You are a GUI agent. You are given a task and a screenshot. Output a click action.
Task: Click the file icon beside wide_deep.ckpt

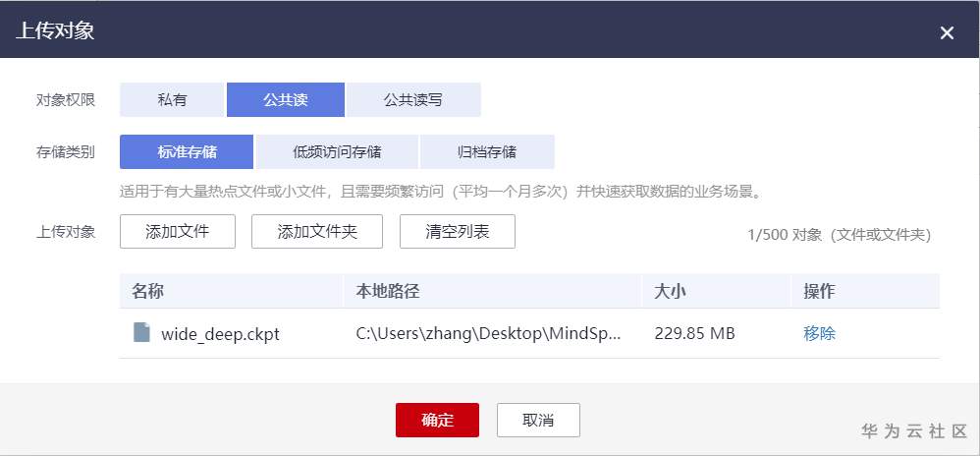pos(141,332)
